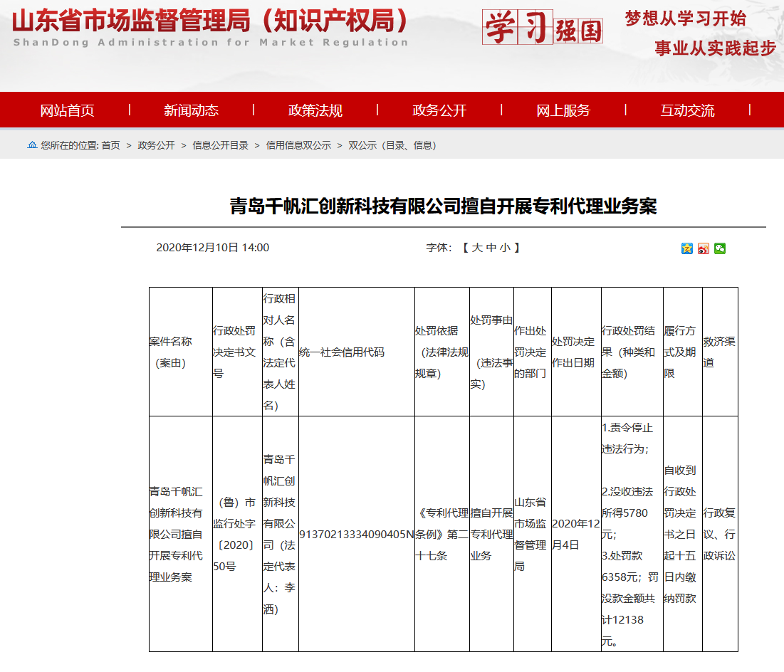The height and width of the screenshot is (672, 784).
Task: Set font size to 中
Action: 491,248
